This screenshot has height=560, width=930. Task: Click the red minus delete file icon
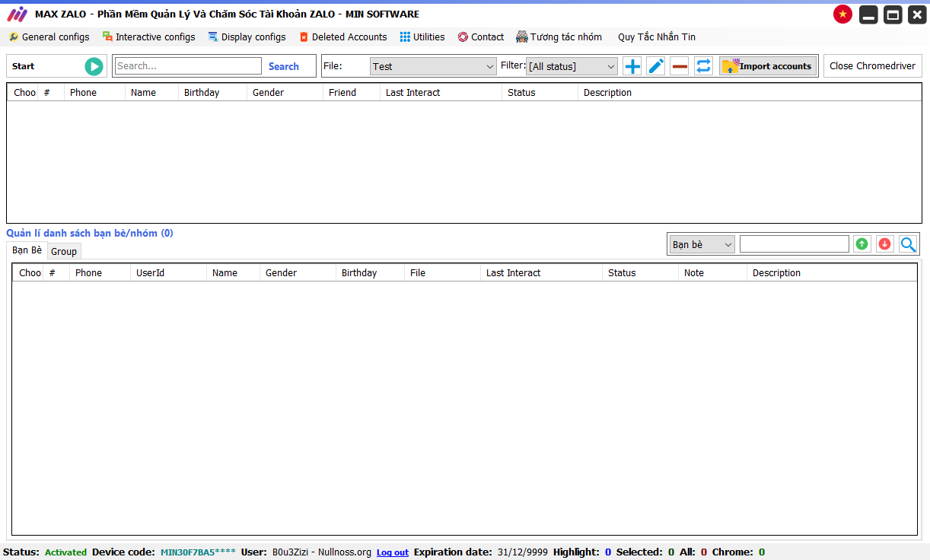[680, 66]
